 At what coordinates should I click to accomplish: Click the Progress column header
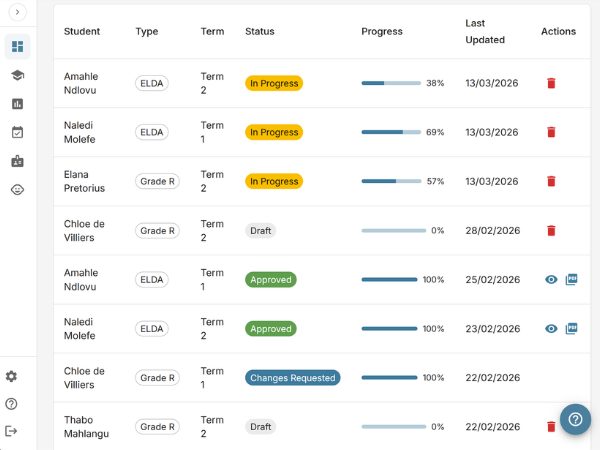[x=382, y=31]
